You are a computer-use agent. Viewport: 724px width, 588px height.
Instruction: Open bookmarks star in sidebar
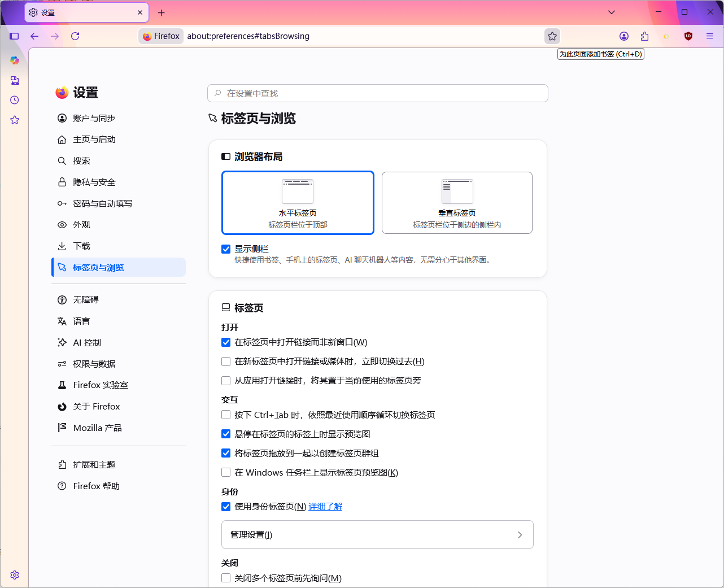[15, 120]
